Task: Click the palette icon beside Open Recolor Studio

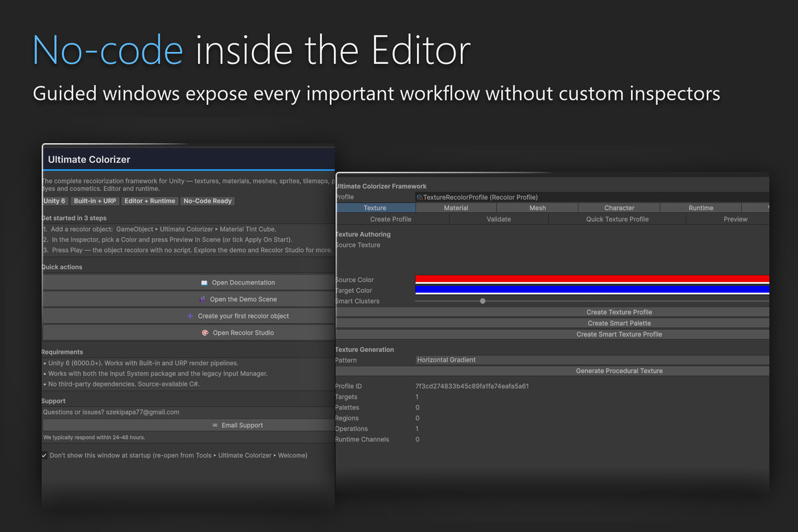Action: pyautogui.click(x=205, y=332)
